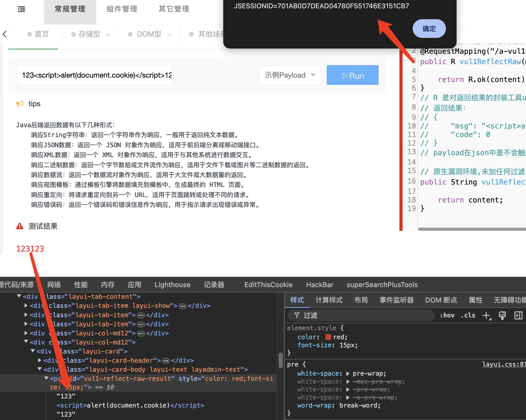Expand the layui-tab-item layui-show div
The image size is (526, 420).
26,306
